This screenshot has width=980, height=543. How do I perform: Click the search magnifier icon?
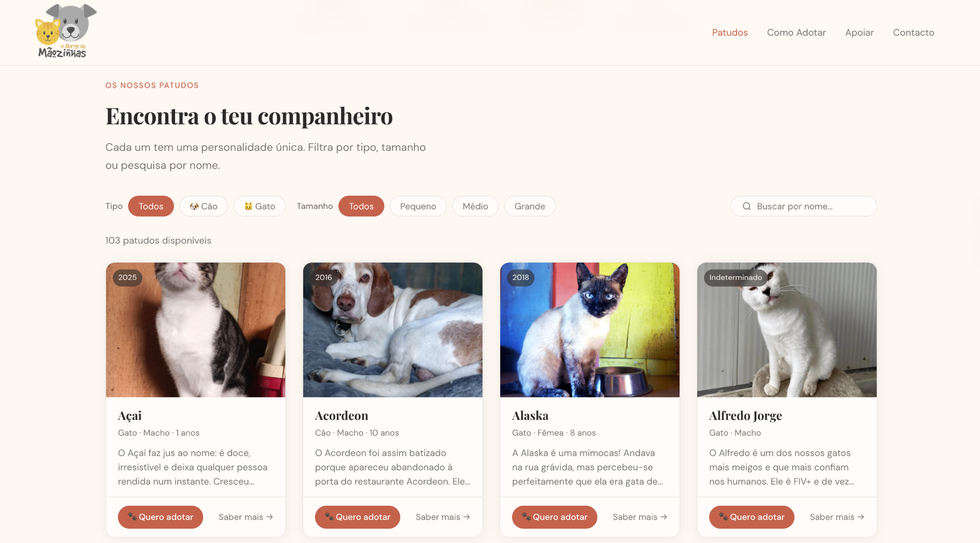(746, 206)
